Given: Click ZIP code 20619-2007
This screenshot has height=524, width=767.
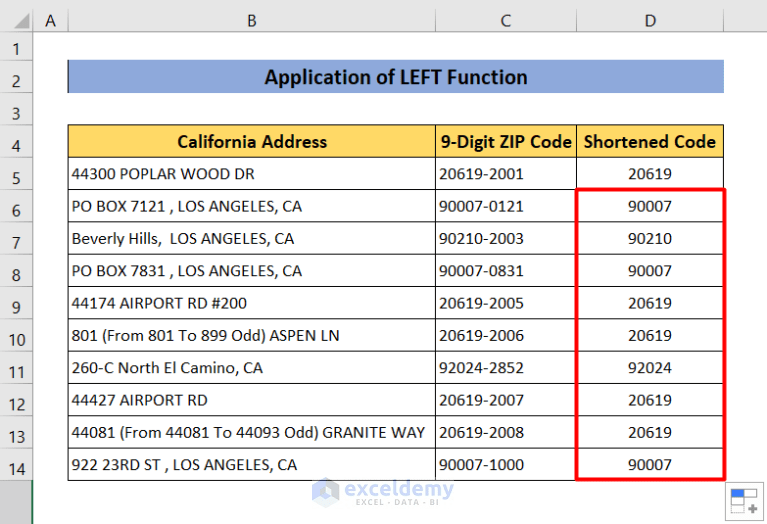Looking at the screenshot, I should [506, 400].
